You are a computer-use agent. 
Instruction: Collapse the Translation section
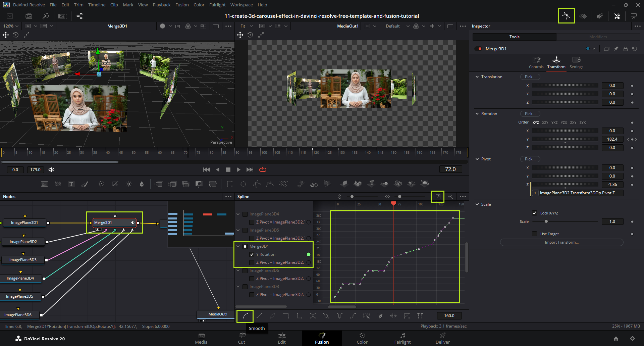click(x=477, y=77)
